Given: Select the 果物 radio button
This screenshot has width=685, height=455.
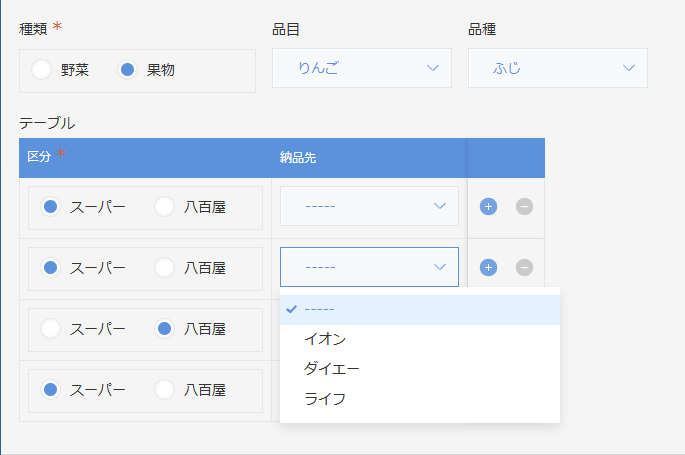Looking at the screenshot, I should tap(127, 70).
